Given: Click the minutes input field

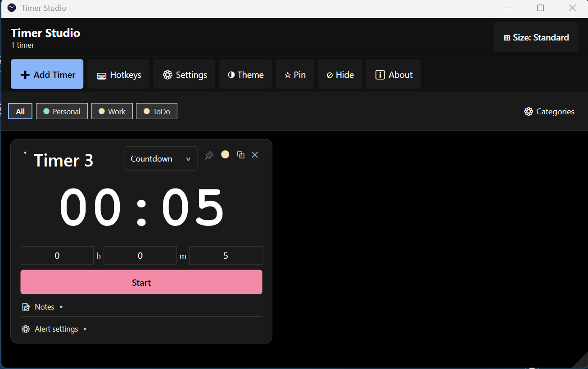Looking at the screenshot, I should 140,256.
